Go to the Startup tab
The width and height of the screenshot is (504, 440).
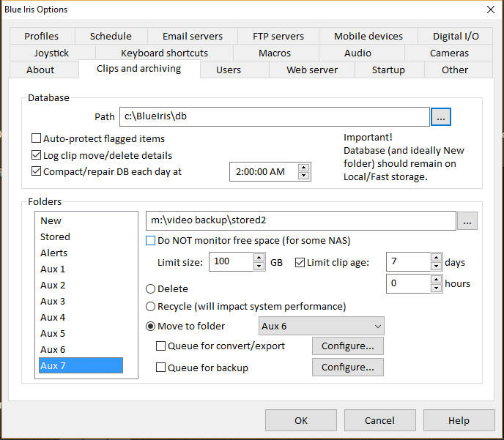click(x=388, y=70)
